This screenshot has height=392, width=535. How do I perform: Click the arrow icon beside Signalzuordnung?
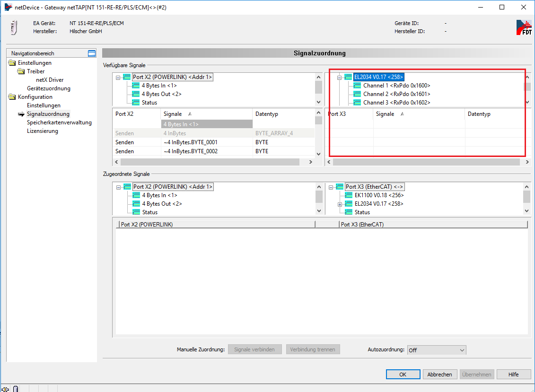pos(21,114)
